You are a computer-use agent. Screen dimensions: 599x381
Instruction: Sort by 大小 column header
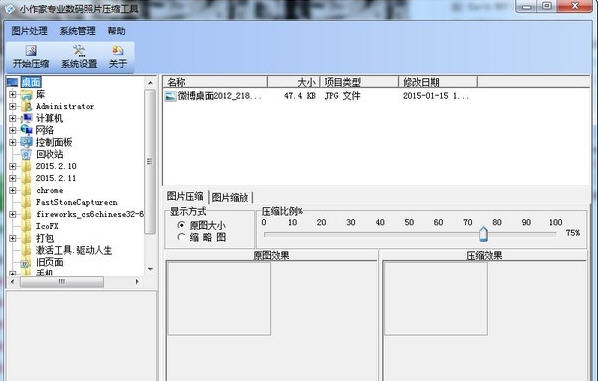point(293,82)
